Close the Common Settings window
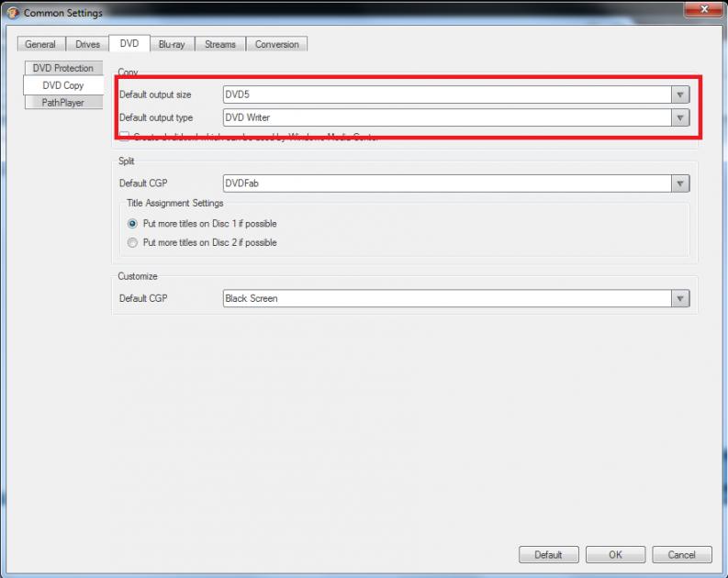 tap(704, 9)
